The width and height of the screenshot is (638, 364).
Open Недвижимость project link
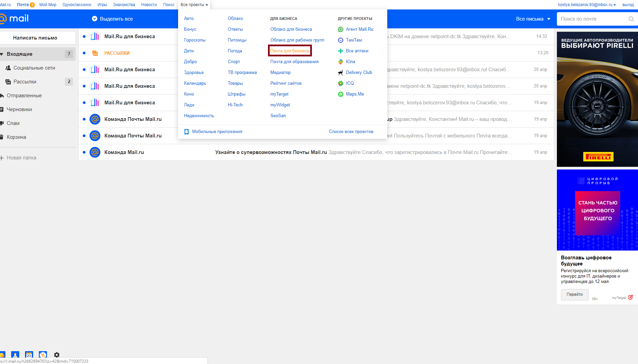click(x=199, y=116)
